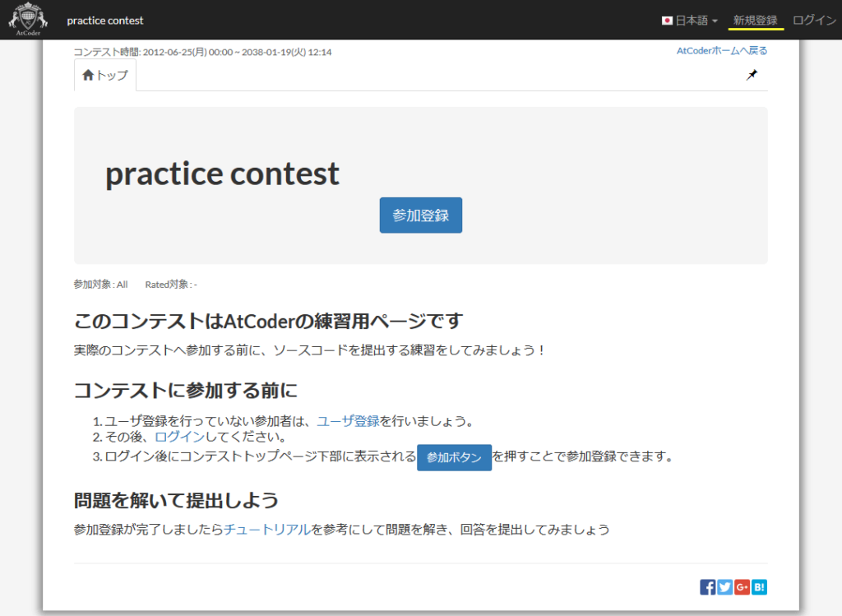Share the page on Google Plus

tap(742, 586)
